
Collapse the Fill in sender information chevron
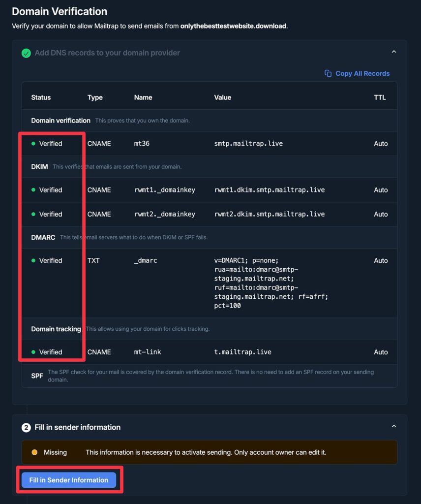pyautogui.click(x=394, y=426)
